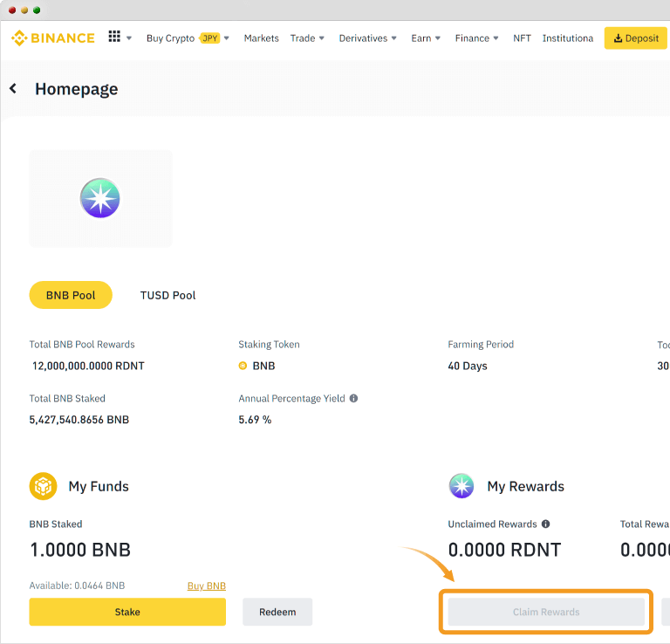Viewport: 670px width, 644px height.
Task: Click the Deposit button
Action: pyautogui.click(x=635, y=38)
